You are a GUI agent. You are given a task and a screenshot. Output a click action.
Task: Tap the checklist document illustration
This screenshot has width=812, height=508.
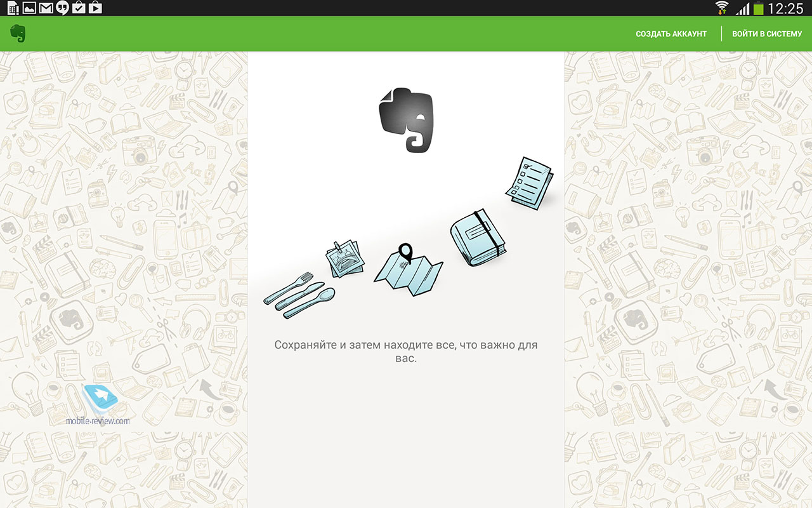[x=530, y=183]
